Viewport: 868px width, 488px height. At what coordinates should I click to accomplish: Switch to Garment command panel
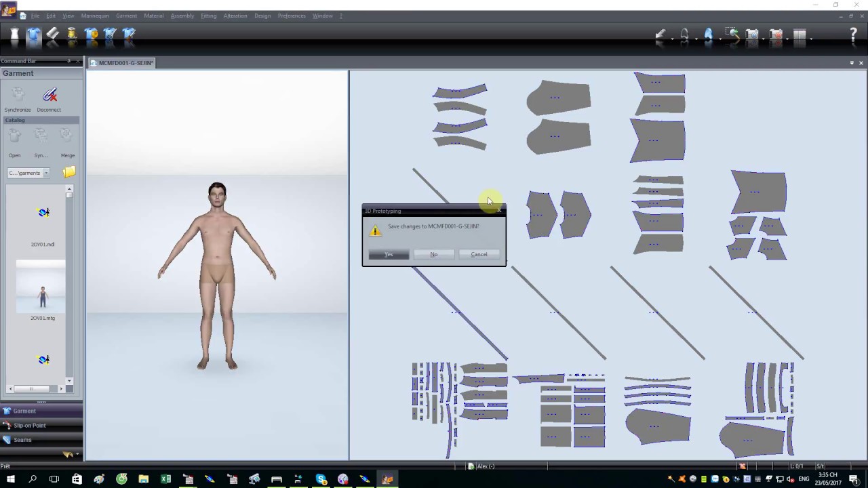[x=41, y=411]
